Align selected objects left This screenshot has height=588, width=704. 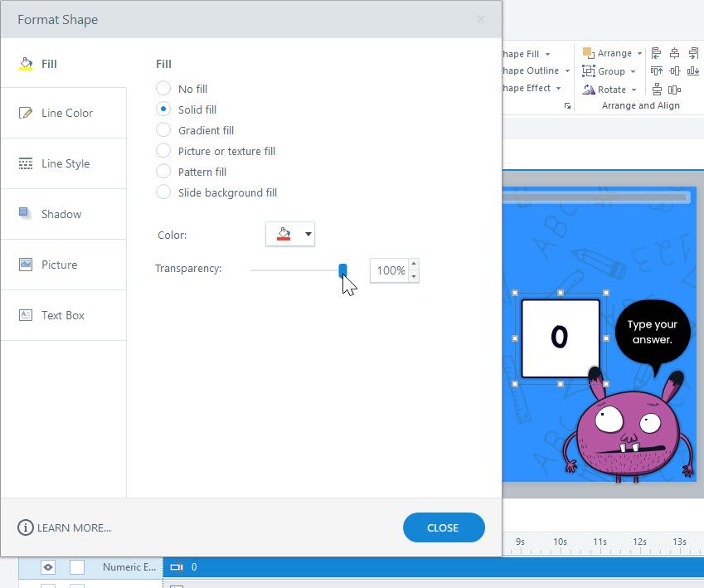656,53
